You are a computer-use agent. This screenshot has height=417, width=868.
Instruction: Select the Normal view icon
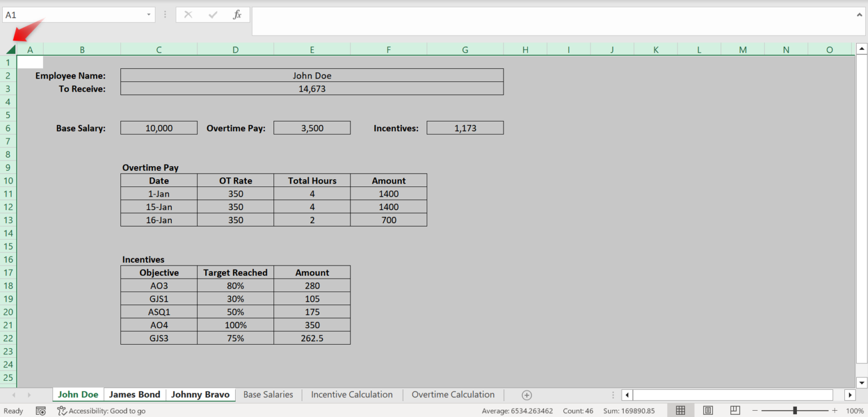coord(680,410)
